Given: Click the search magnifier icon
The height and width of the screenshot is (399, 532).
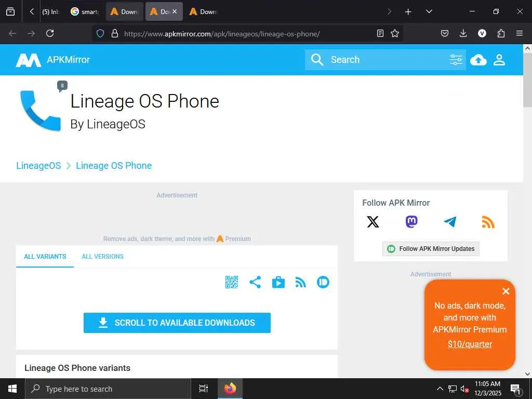Looking at the screenshot, I should pos(317,60).
